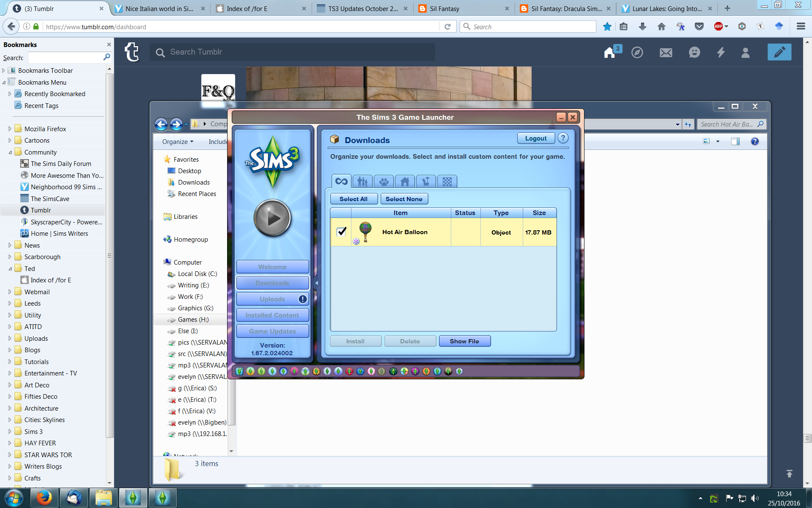Click Show File button
Image resolution: width=812 pixels, height=508 pixels.
pos(464,341)
